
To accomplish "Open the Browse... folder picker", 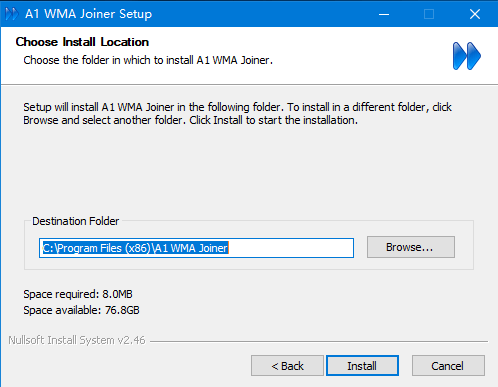I will point(411,247).
